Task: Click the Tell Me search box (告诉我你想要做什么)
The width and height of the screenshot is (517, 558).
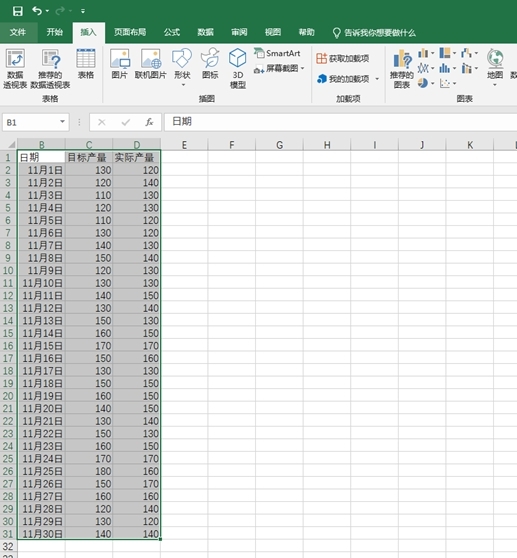Action: 374,33
